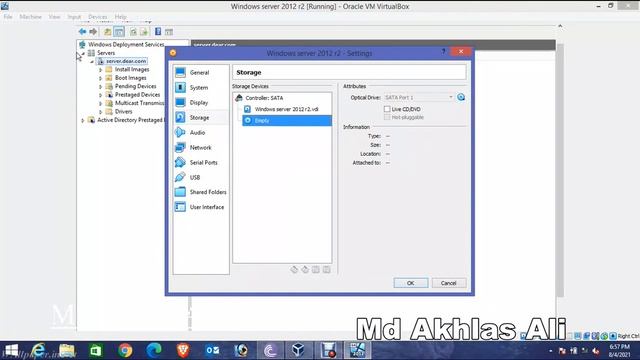The image size is (640, 360).
Task: Expand Active Directory Prestaged Devices node
Action: click(83, 120)
